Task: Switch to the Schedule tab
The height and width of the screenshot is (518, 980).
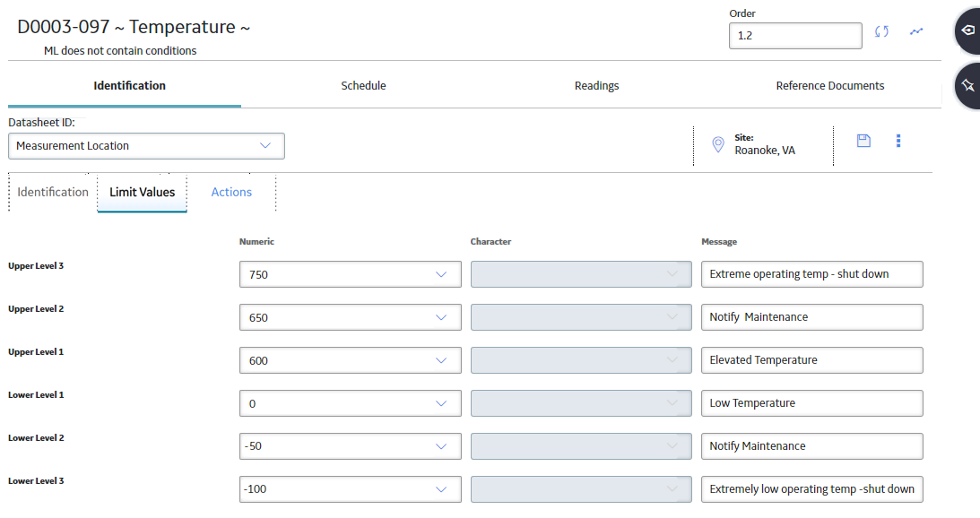Action: tap(363, 86)
